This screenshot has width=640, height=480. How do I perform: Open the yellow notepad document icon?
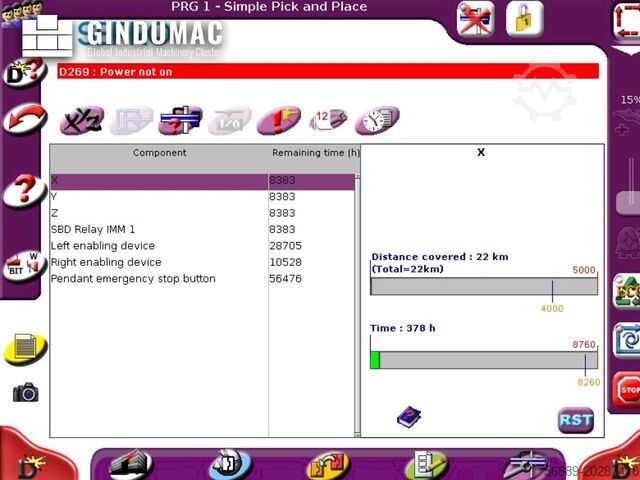click(26, 347)
